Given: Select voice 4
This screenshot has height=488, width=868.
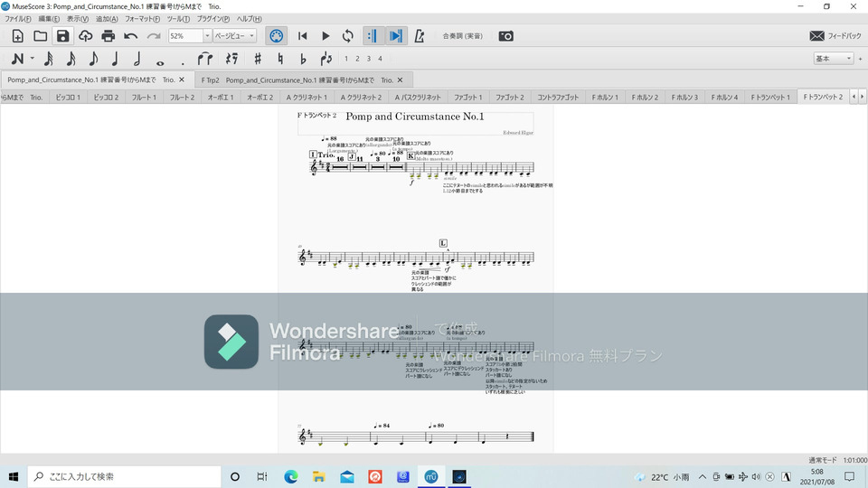Looking at the screenshot, I should (381, 59).
